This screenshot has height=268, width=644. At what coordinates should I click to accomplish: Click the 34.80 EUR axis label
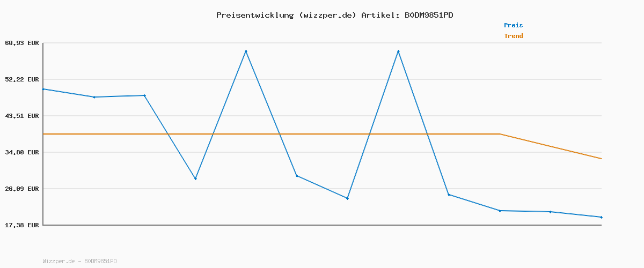coord(22,152)
